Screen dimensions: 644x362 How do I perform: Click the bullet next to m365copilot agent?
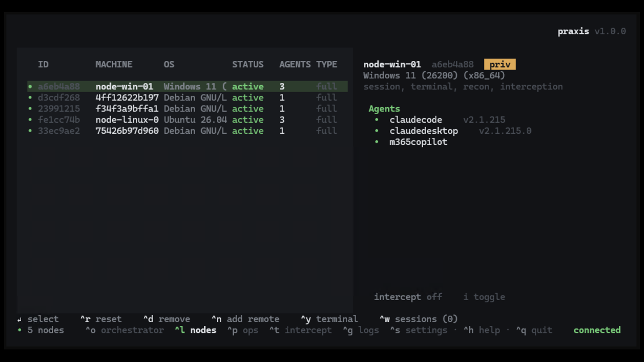pos(376,142)
